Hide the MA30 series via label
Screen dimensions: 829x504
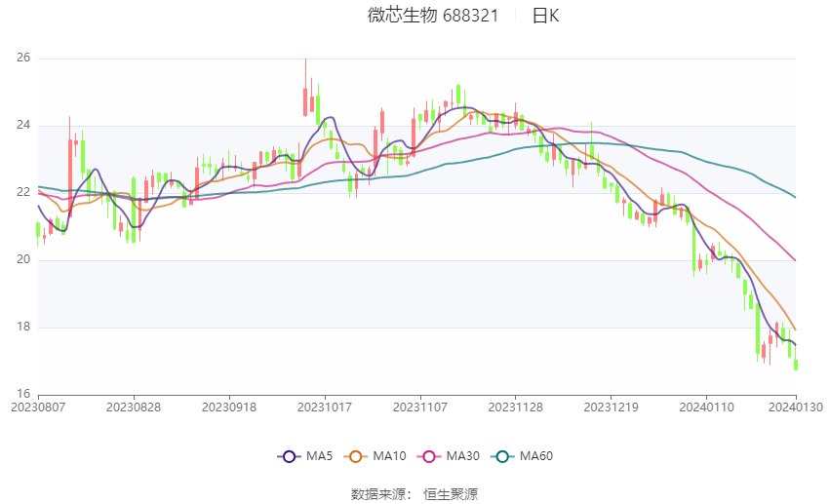[x=462, y=456]
